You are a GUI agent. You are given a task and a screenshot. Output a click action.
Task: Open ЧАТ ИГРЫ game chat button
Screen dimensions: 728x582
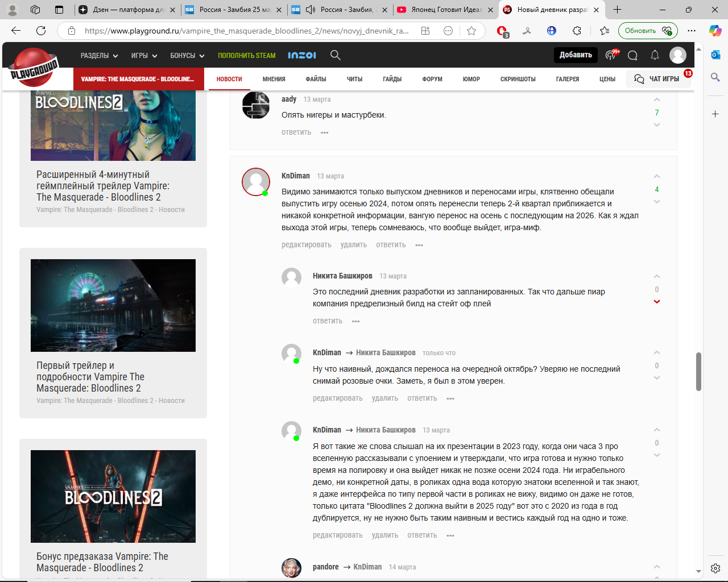point(658,79)
